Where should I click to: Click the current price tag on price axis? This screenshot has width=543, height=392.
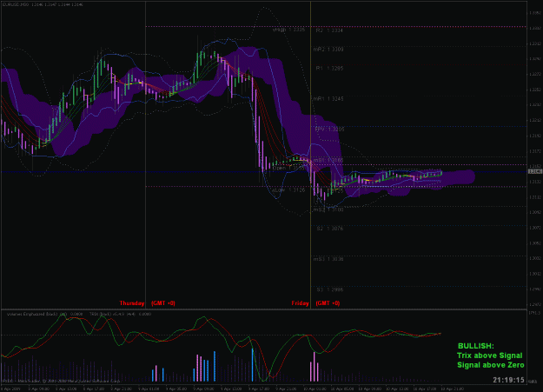(535, 171)
